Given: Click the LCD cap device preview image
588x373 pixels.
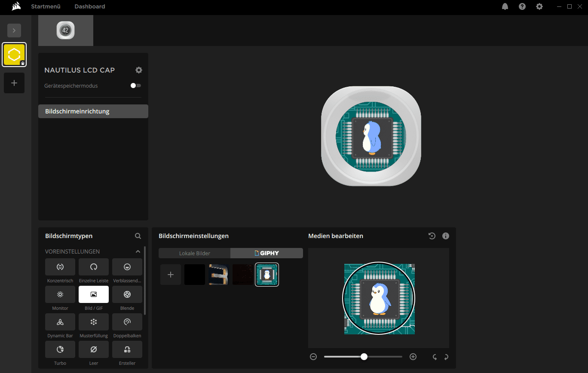Looking at the screenshot, I should click(371, 136).
